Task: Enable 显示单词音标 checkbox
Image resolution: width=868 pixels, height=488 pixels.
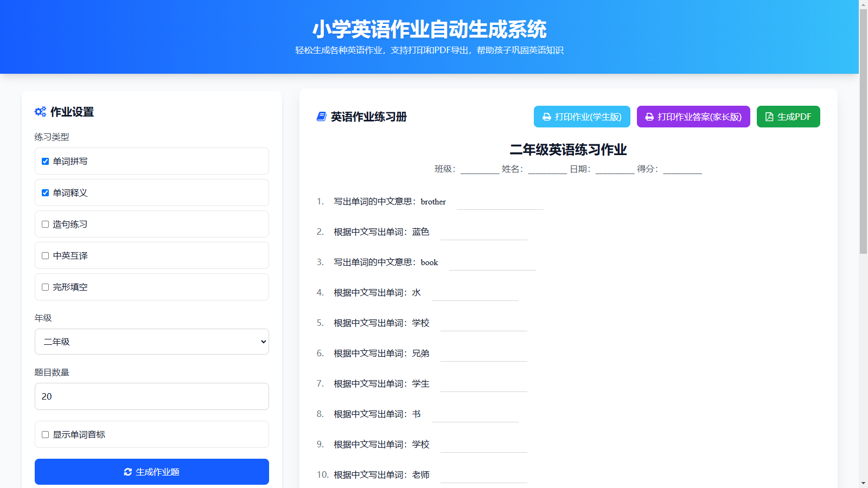Action: pyautogui.click(x=46, y=435)
